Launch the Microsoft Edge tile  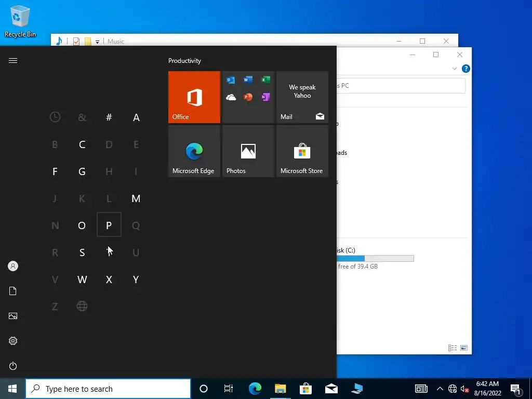(x=194, y=151)
